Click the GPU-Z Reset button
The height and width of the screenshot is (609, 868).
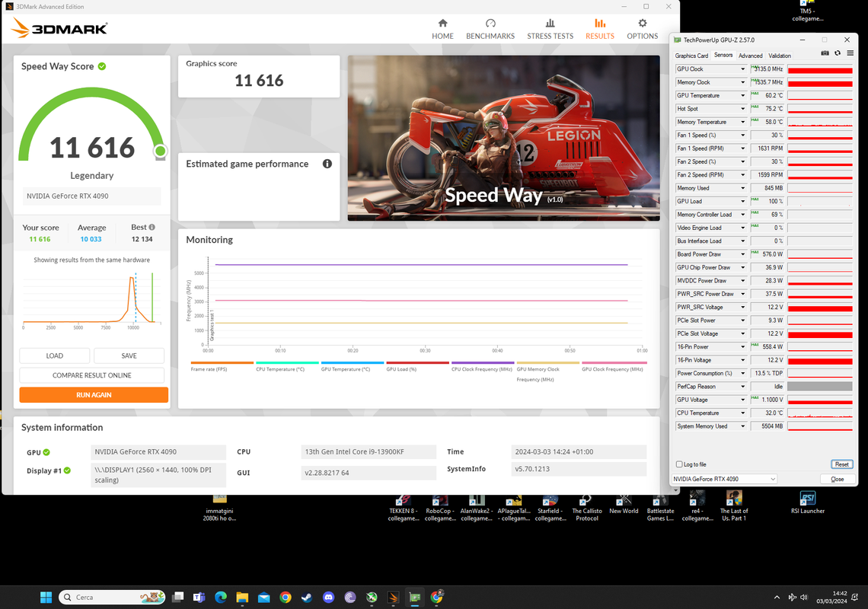point(841,464)
